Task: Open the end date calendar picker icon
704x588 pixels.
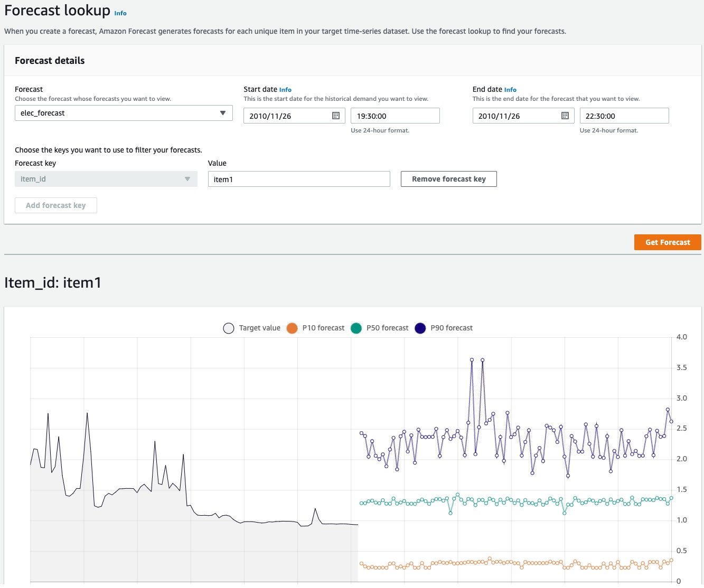Action: pyautogui.click(x=565, y=116)
